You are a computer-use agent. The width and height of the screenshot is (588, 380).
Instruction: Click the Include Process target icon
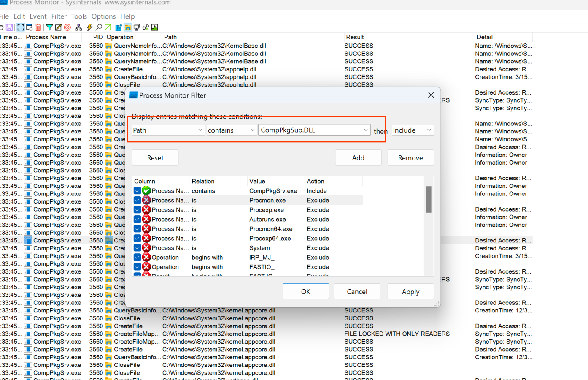67,27
